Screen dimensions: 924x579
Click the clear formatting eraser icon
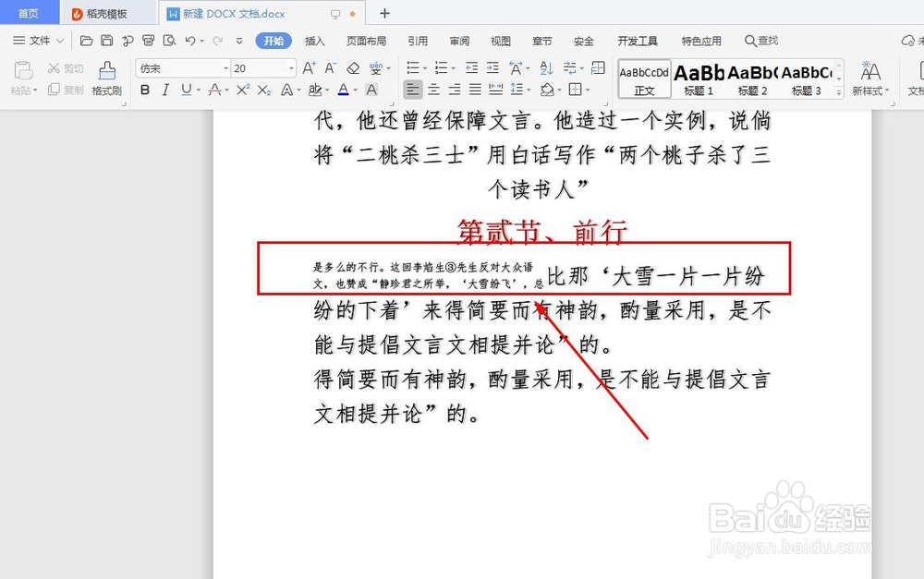(353, 68)
